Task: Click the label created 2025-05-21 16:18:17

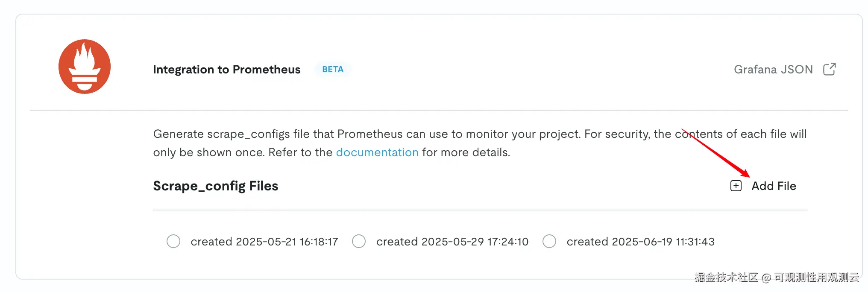Action: [264, 242]
